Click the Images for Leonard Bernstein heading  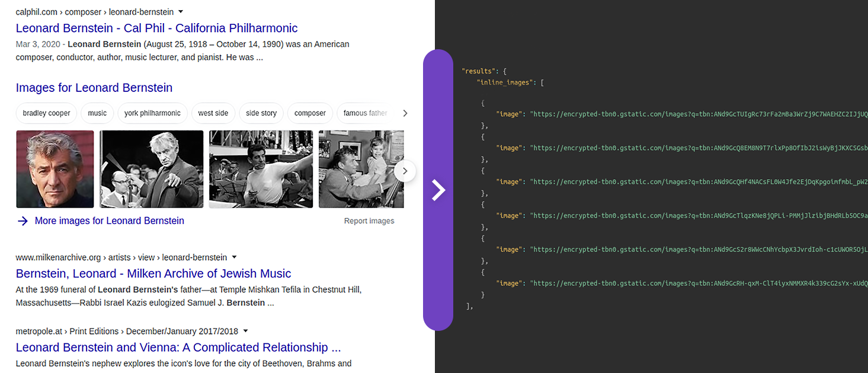click(x=94, y=88)
